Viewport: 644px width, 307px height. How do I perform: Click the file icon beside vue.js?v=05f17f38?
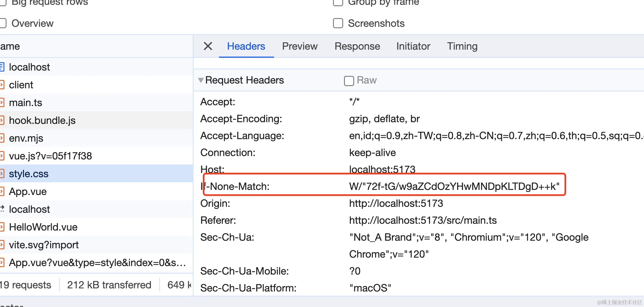click(2, 156)
